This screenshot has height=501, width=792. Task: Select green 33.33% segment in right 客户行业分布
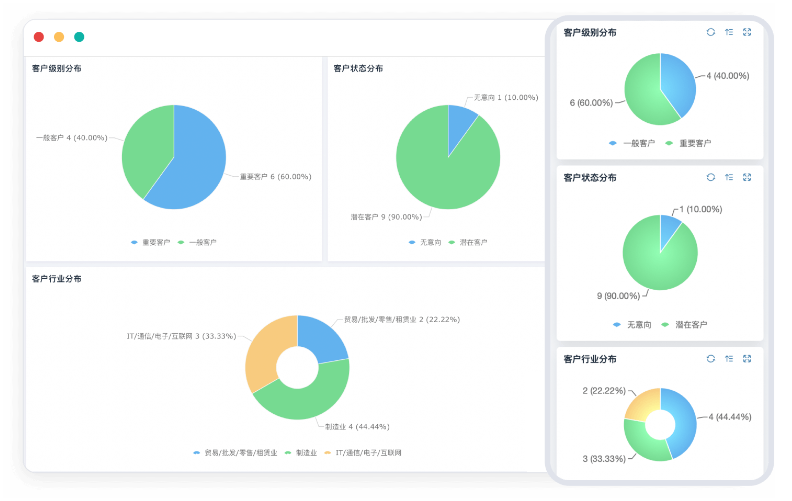[642, 442]
